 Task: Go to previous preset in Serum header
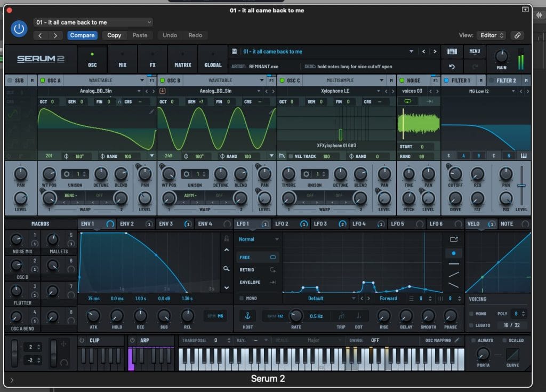click(x=423, y=52)
